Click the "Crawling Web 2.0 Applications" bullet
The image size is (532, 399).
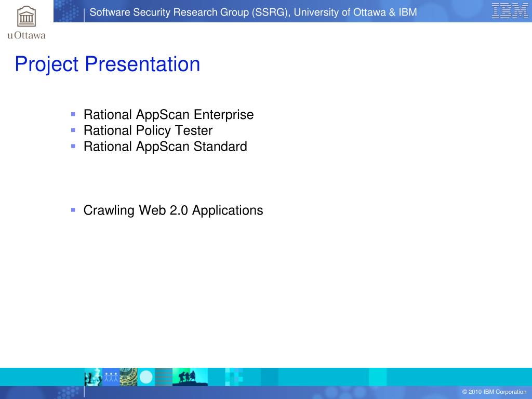coord(174,210)
